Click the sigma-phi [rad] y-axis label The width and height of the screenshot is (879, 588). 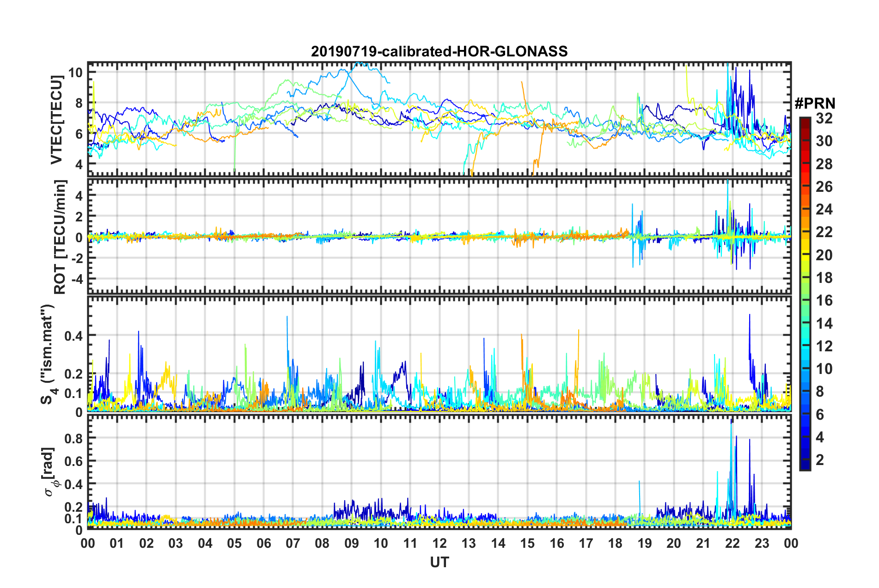[x=49, y=472]
